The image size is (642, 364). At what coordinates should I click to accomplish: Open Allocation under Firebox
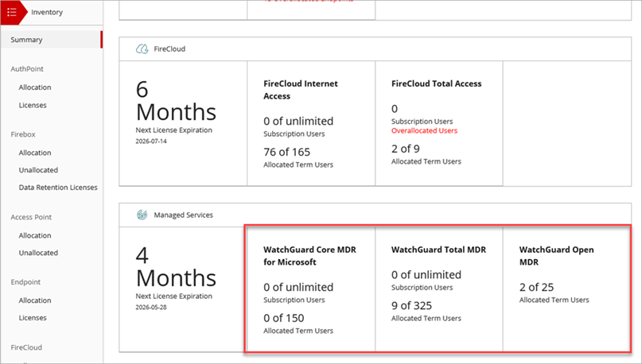[x=35, y=153]
